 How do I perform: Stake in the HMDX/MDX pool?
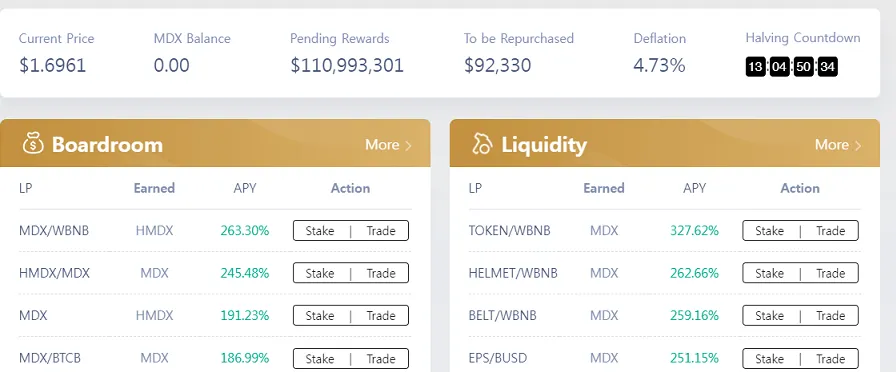[x=320, y=273]
